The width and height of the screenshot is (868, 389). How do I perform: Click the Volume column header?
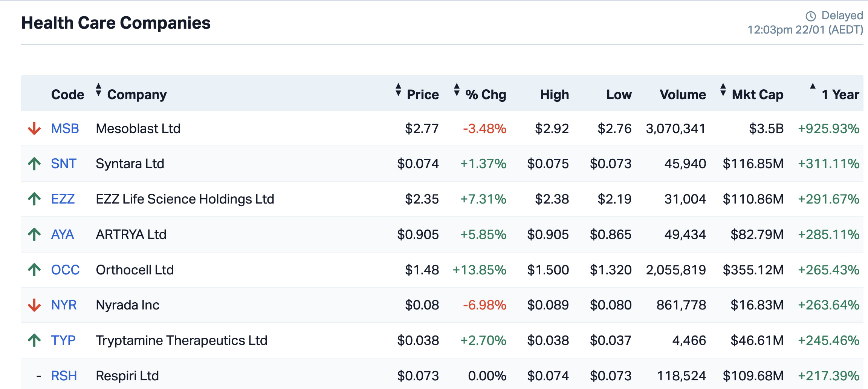pyautogui.click(x=683, y=95)
